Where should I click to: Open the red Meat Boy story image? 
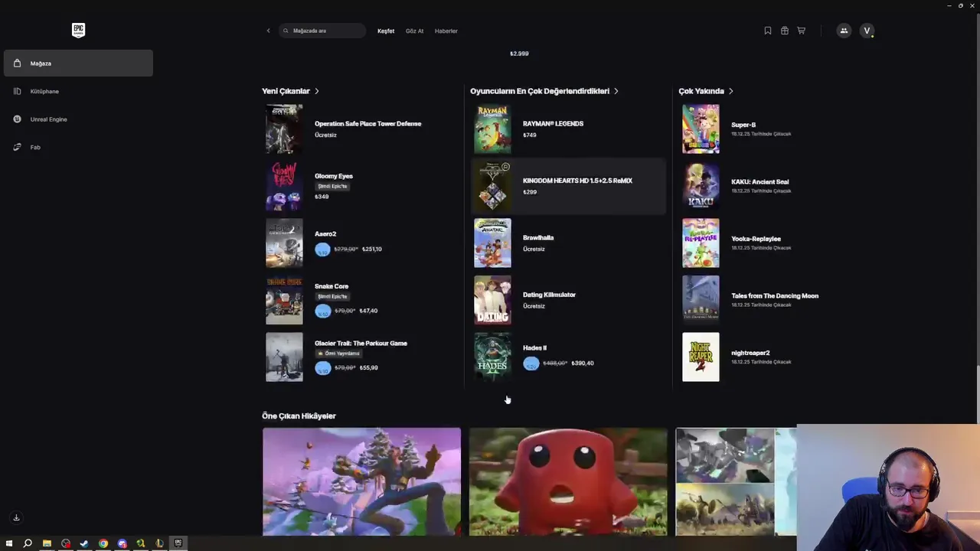point(568,482)
